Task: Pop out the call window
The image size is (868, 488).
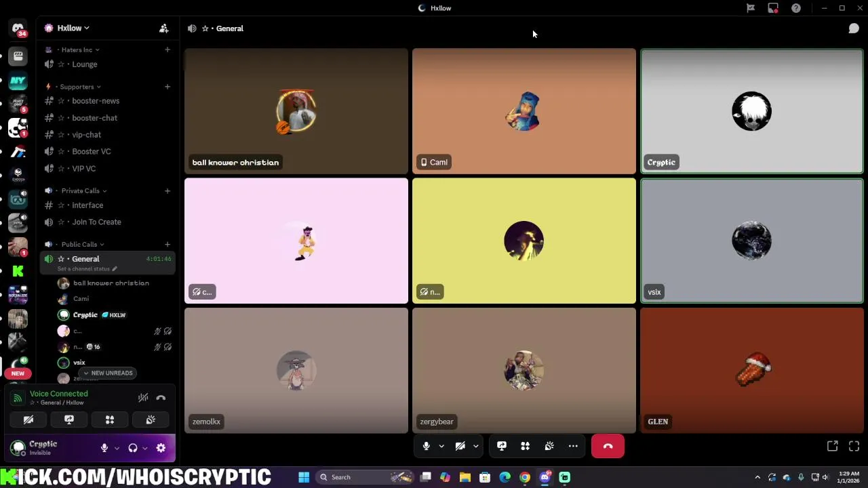Action: (x=832, y=446)
